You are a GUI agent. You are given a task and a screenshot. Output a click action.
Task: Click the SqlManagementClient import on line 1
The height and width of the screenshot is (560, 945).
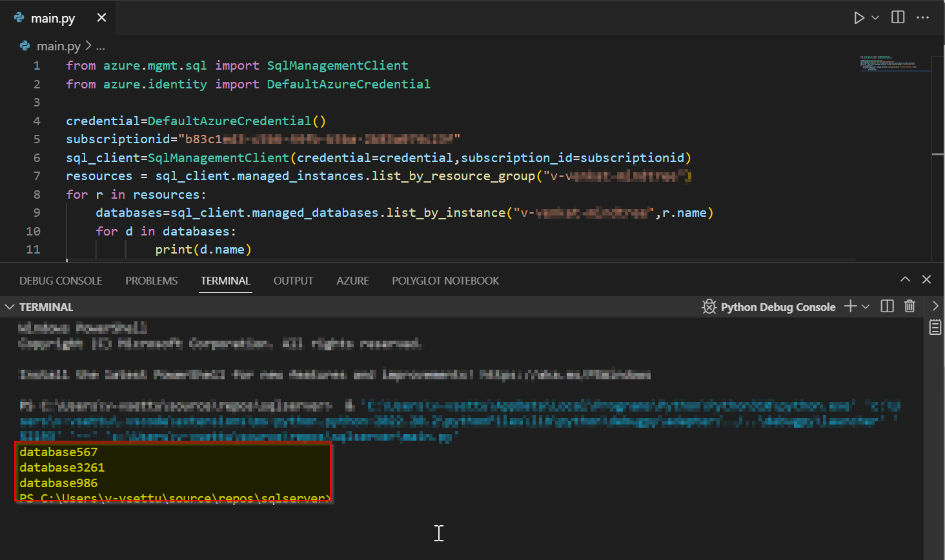pyautogui.click(x=338, y=65)
